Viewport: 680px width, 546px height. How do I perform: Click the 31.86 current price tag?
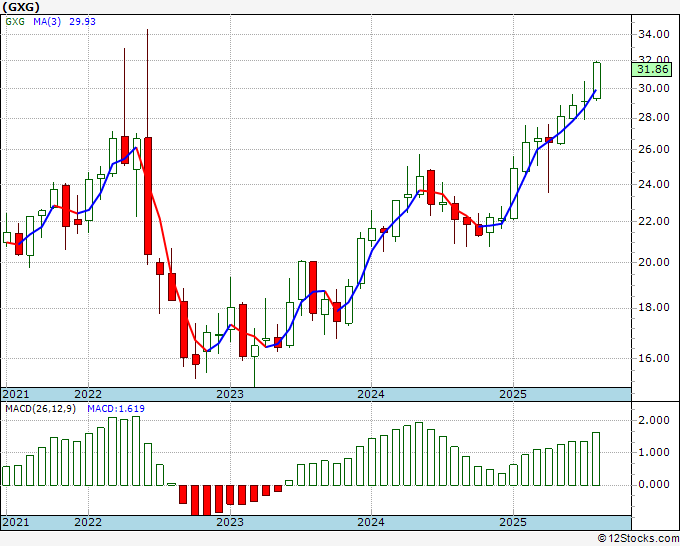click(651, 69)
